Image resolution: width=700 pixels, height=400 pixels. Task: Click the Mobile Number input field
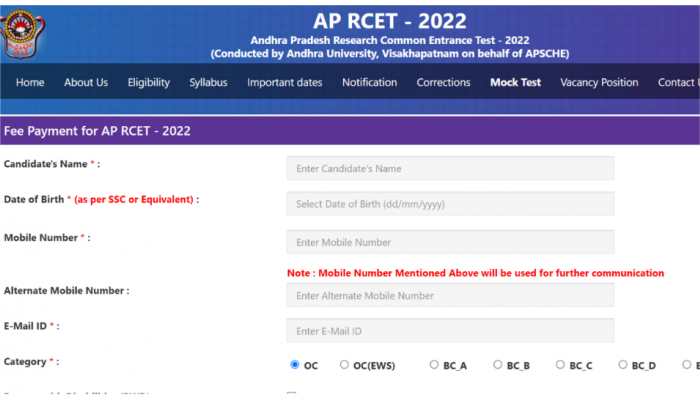450,242
